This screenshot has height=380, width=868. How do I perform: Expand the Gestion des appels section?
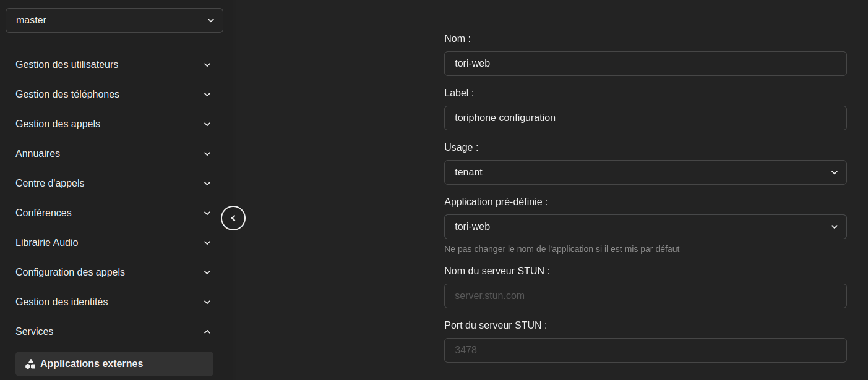(114, 124)
